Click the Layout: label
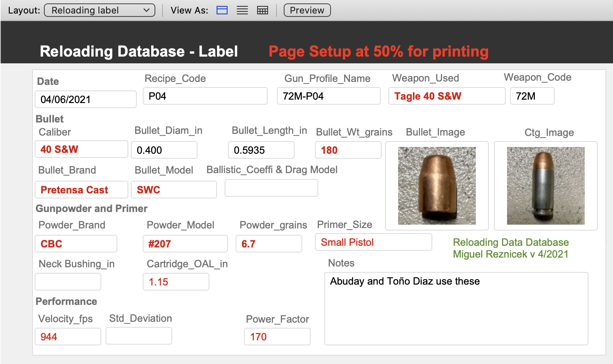The height and width of the screenshot is (364, 613). [x=24, y=10]
